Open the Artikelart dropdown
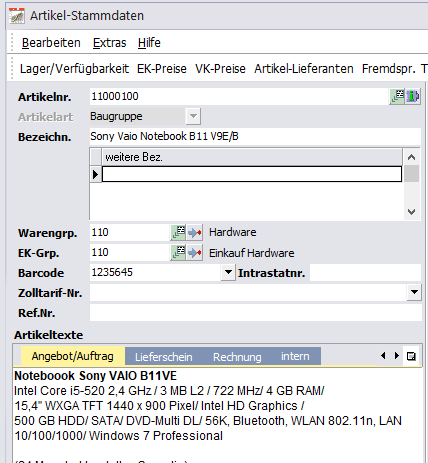The height and width of the screenshot is (463, 428). pos(193,117)
